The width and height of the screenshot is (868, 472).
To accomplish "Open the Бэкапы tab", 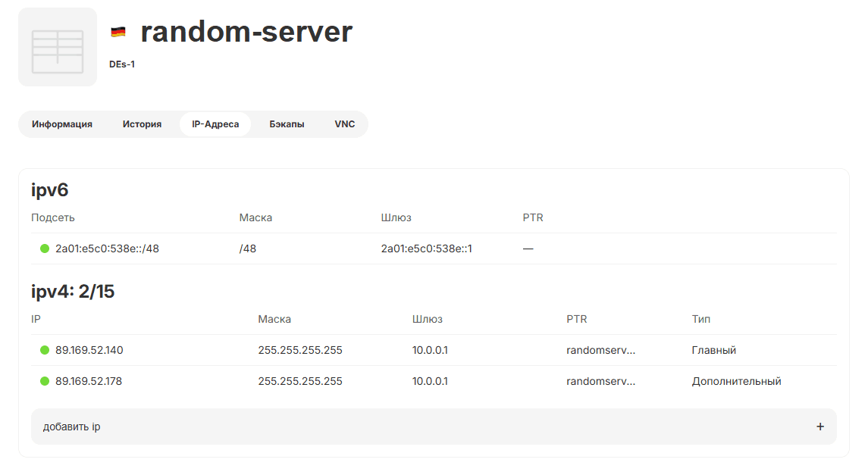I will click(x=287, y=124).
